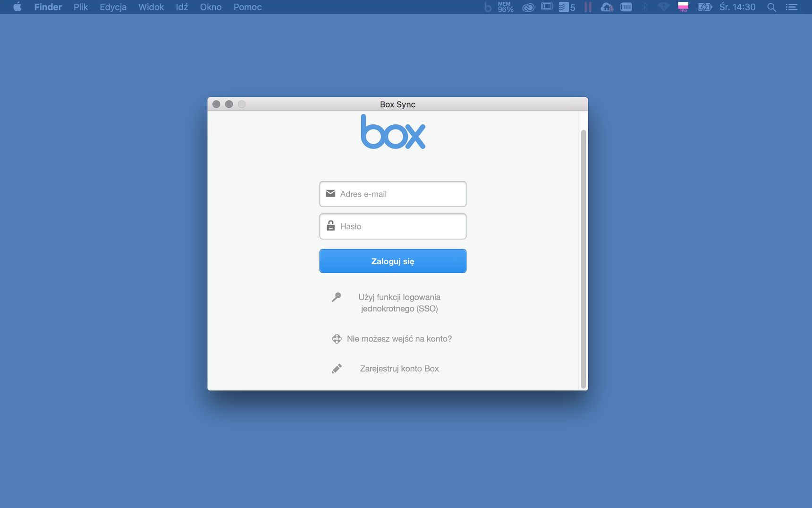Open the Finder menu
Viewport: 812px width, 508px height.
[x=48, y=7]
